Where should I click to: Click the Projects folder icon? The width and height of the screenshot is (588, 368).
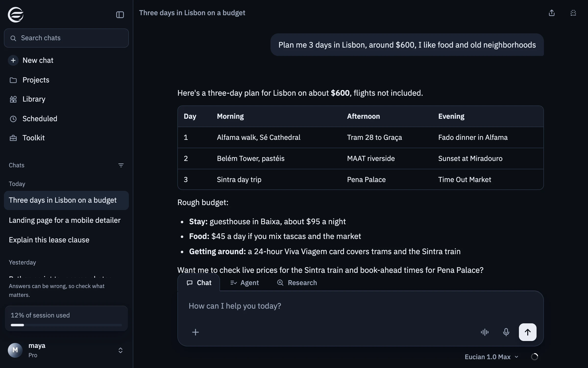(13, 80)
